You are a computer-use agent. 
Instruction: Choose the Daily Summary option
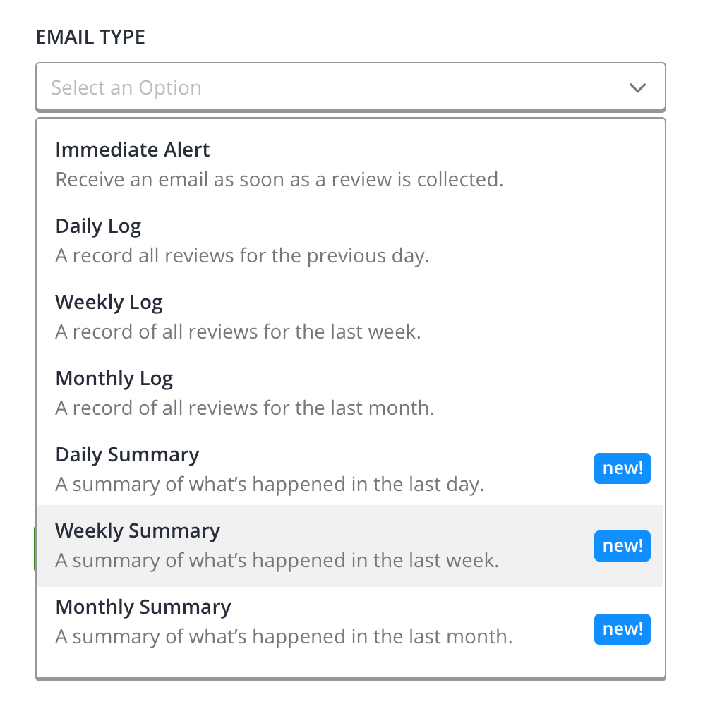point(351,469)
